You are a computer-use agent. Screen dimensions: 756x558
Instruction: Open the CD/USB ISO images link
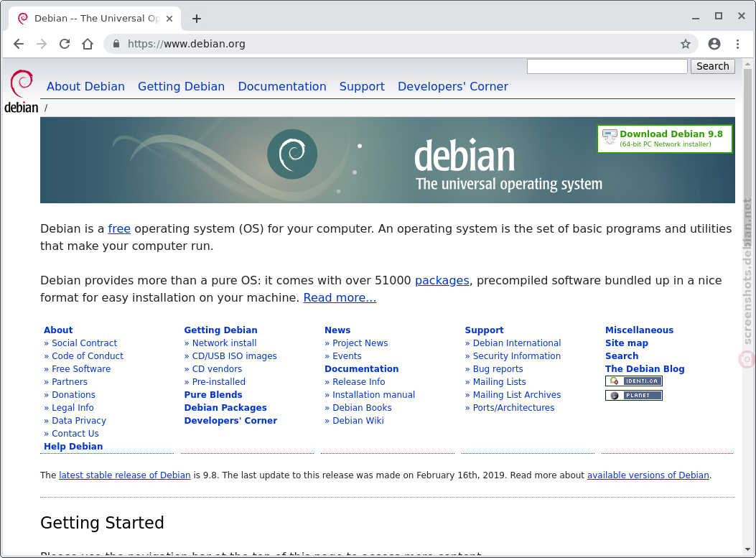pyautogui.click(x=234, y=356)
